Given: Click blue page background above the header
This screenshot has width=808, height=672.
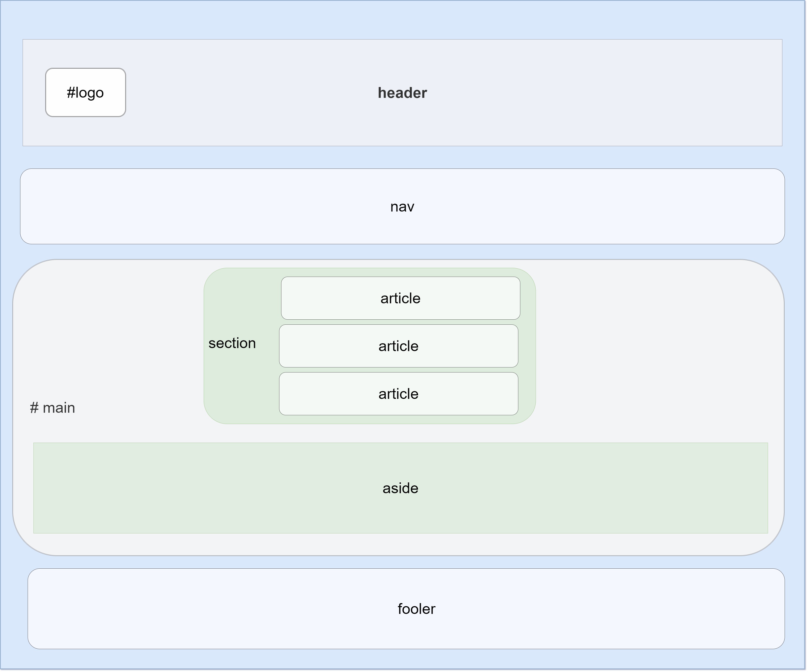Looking at the screenshot, I should (x=402, y=19).
